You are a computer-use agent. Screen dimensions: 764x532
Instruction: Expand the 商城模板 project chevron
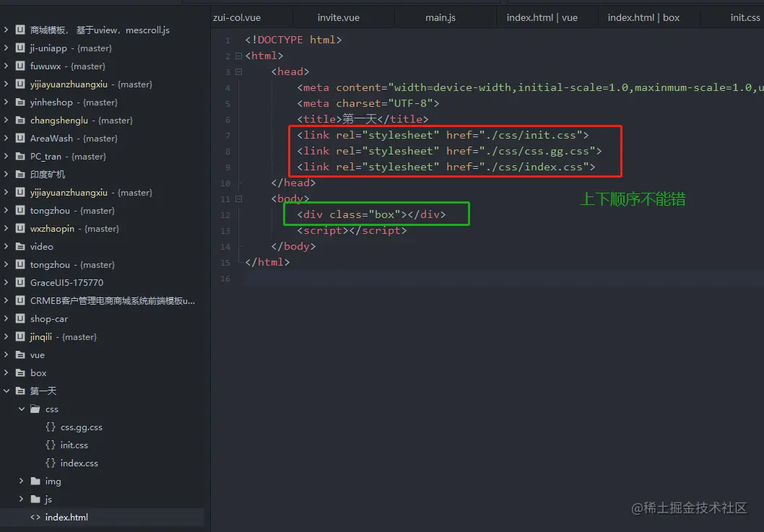[6, 30]
